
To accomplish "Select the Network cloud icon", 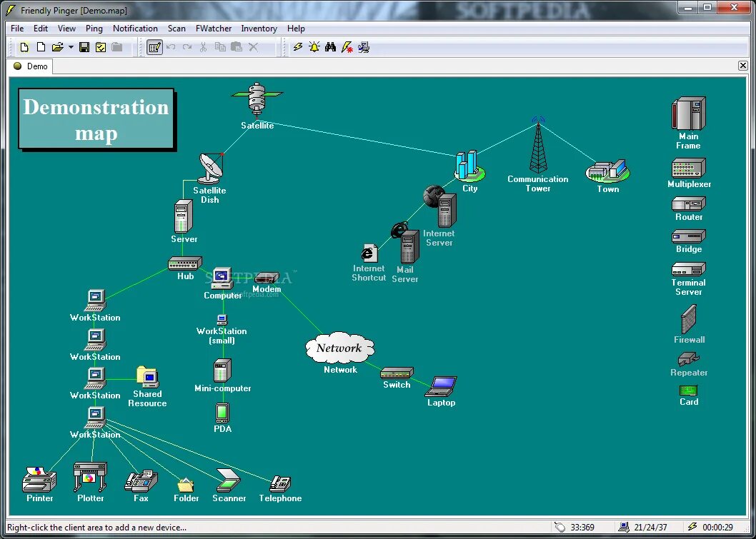I will [x=340, y=348].
